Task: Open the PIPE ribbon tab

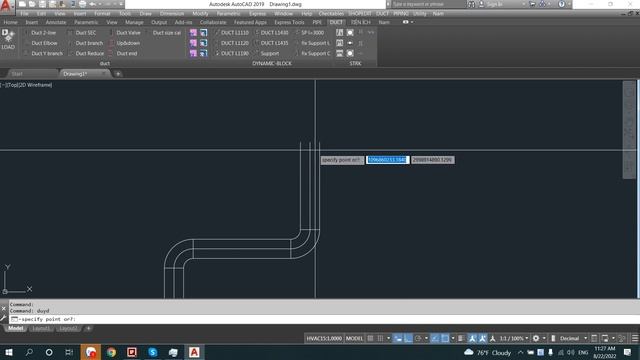Action: point(317,22)
